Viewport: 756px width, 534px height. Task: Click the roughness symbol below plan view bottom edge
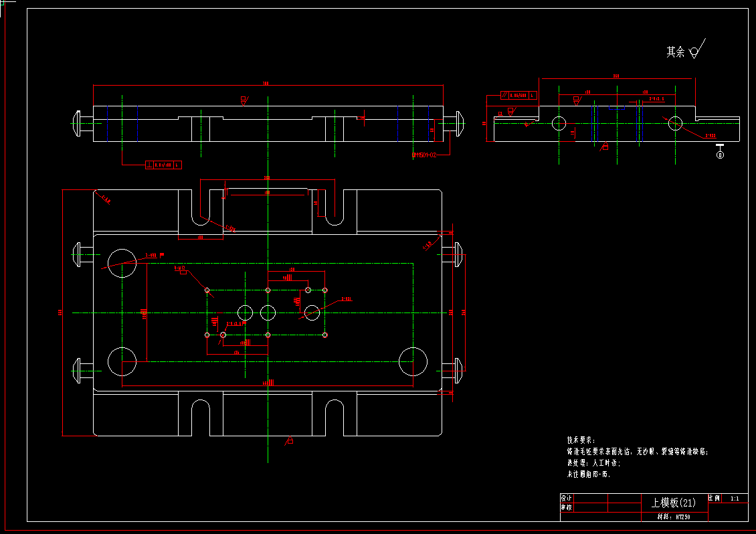tap(289, 440)
